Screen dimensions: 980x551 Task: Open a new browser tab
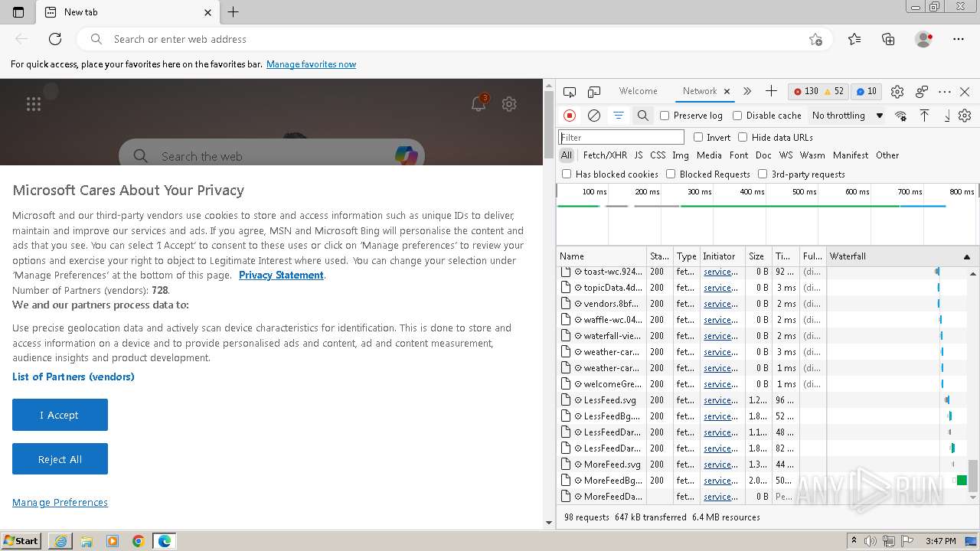[x=234, y=12]
